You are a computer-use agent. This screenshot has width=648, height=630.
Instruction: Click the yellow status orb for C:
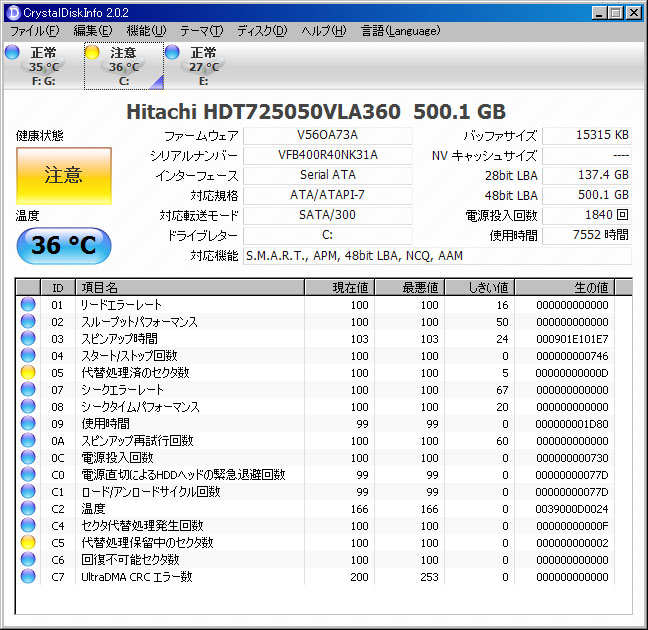click(92, 52)
